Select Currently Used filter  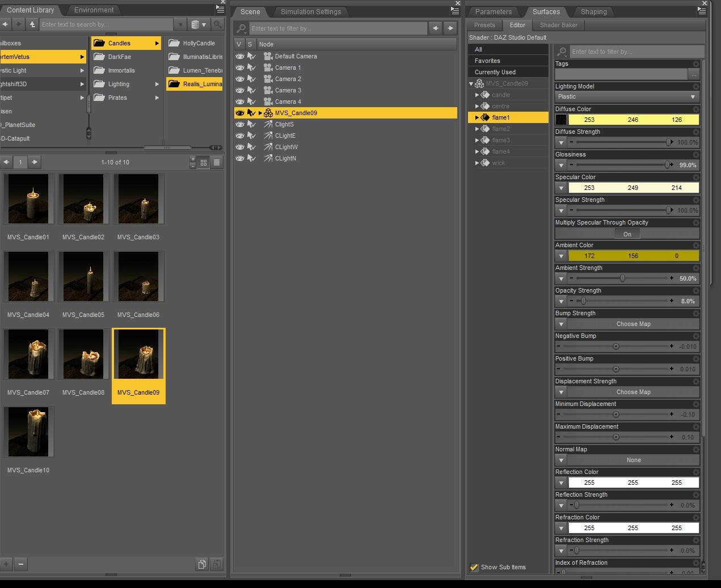508,72
